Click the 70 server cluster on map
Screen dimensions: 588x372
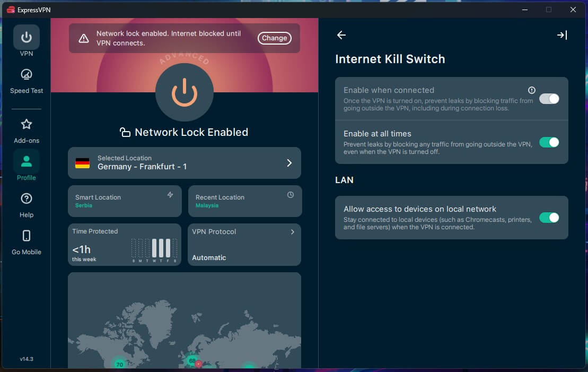click(120, 364)
